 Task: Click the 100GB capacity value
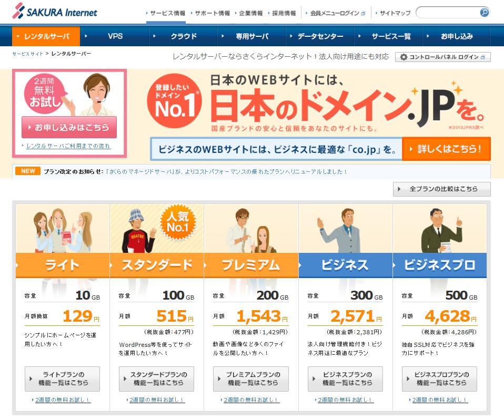[x=178, y=295]
